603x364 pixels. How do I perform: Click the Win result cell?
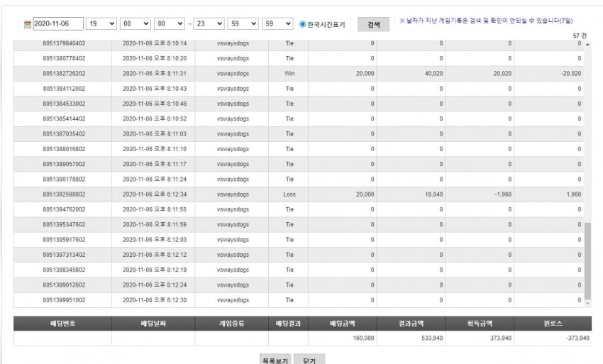(289, 74)
